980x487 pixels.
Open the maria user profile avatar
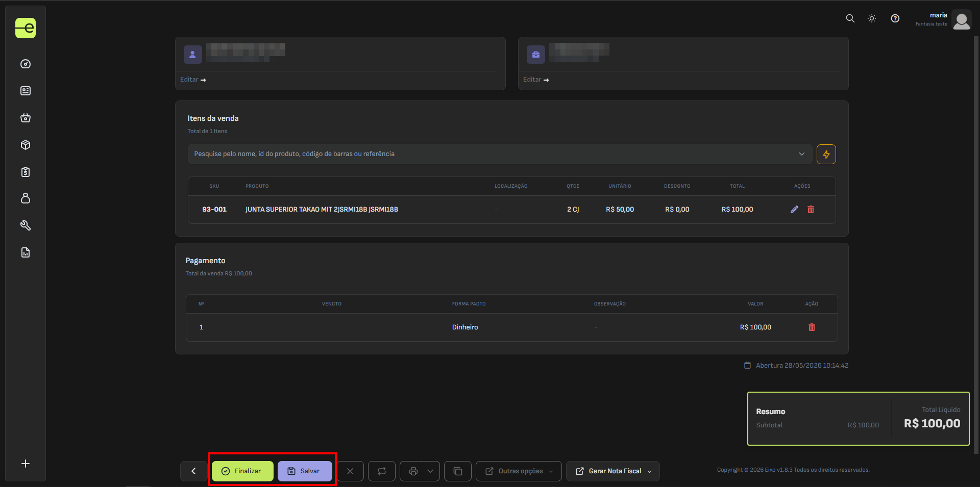coord(962,20)
